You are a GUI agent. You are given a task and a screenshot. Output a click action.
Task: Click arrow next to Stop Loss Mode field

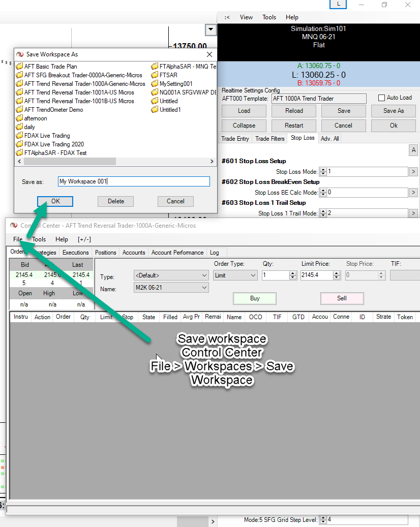[413, 172]
